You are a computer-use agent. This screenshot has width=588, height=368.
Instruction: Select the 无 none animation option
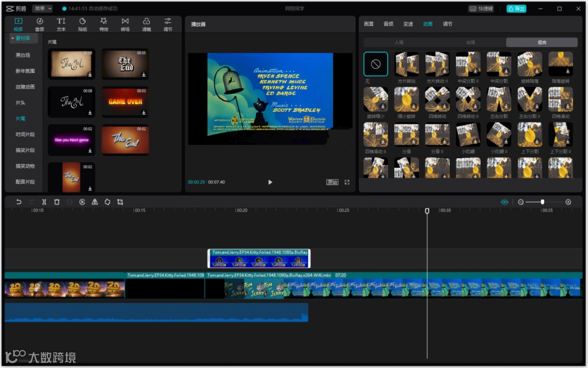click(376, 64)
